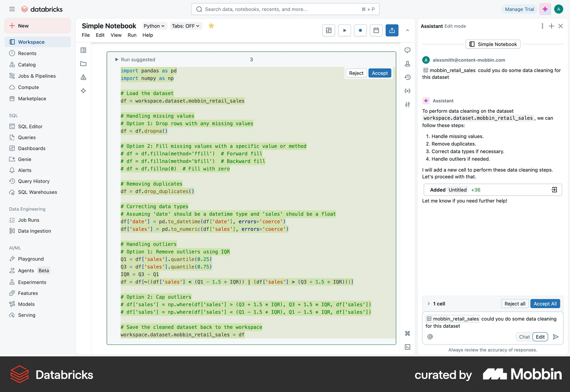Click the Manage Trial button
This screenshot has width=570, height=392.
coord(519,9)
